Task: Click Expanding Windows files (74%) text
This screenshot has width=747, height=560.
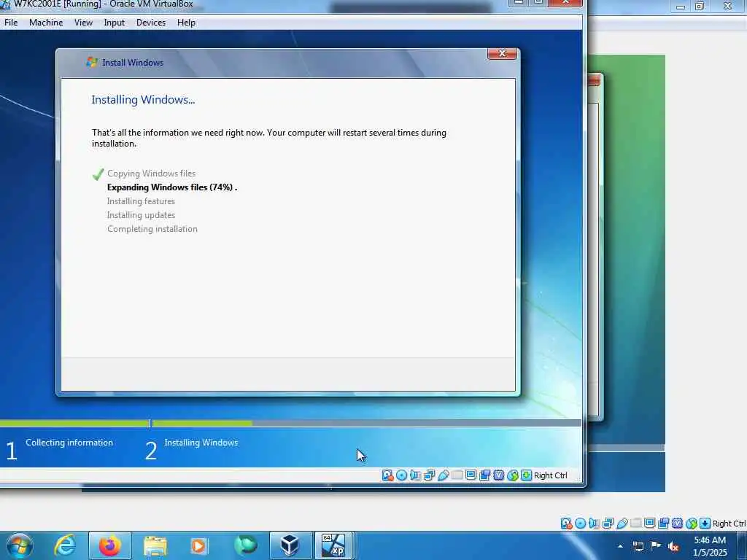Action: tap(172, 187)
